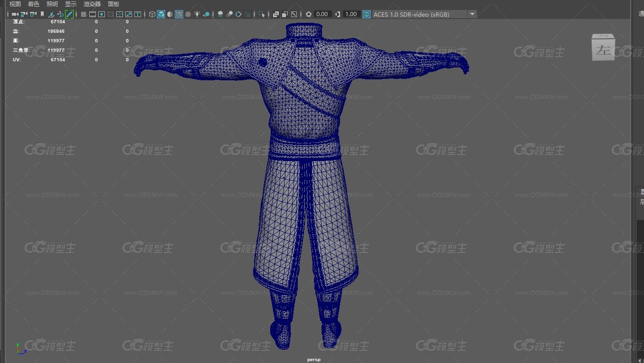Open the Camera Attributes icon
This screenshot has width=644, height=363.
(33, 14)
